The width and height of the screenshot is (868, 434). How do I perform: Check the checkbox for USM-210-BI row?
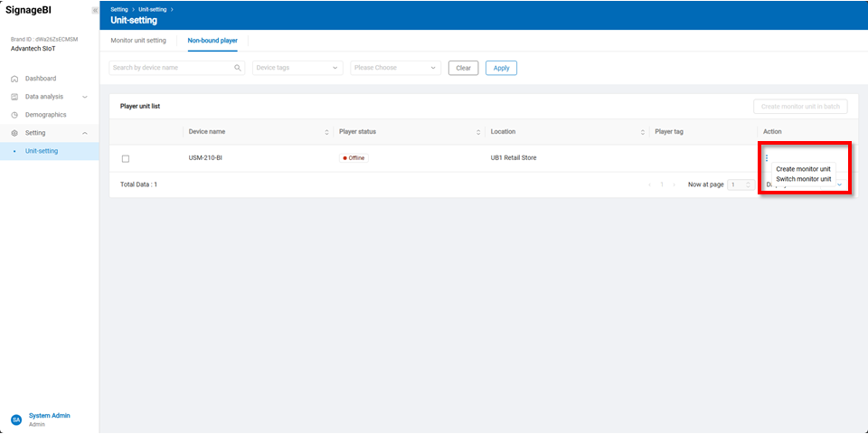tap(126, 158)
